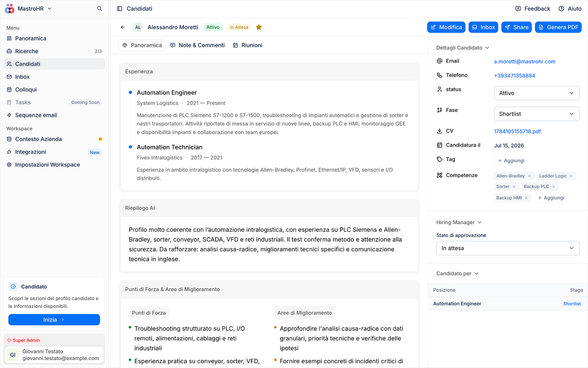Viewport: 588px width, 368px height.
Task: Open Ricerche in the sidebar menu
Action: pos(54,51)
